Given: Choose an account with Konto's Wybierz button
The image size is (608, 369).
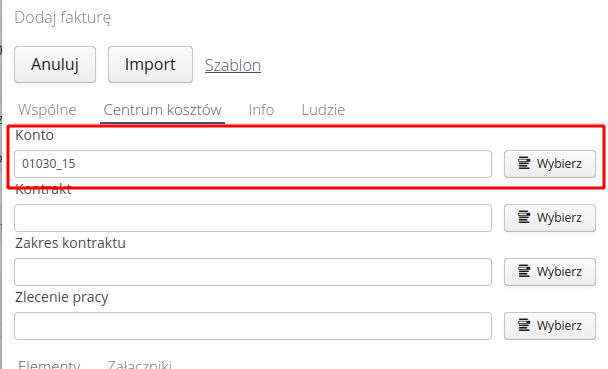Looking at the screenshot, I should (x=550, y=164).
